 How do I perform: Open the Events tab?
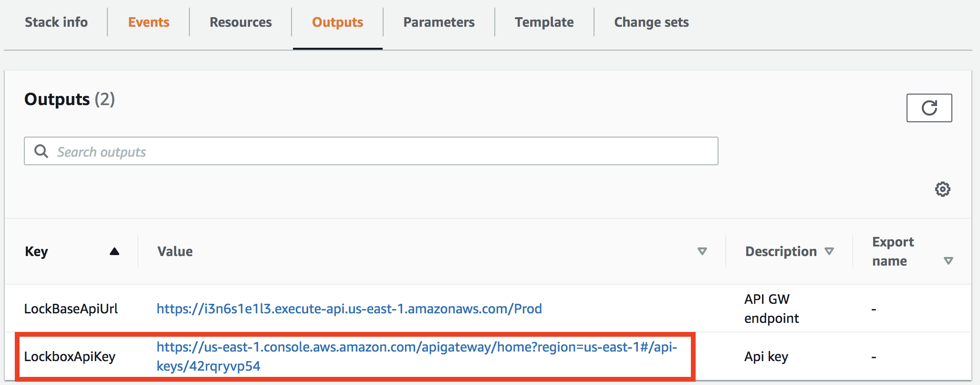click(149, 22)
